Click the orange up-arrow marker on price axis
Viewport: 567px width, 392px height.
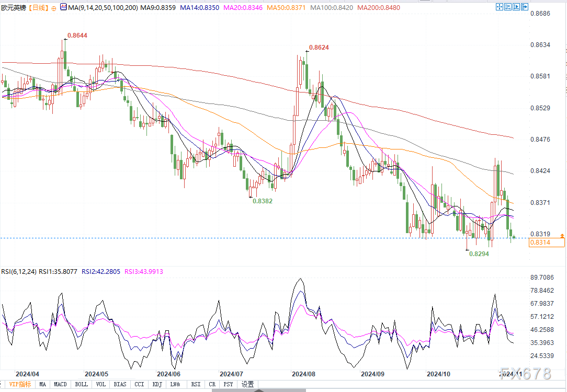tap(562, 236)
